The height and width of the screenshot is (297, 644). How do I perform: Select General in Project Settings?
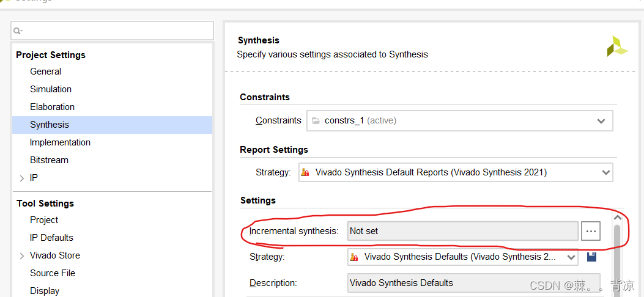point(46,71)
